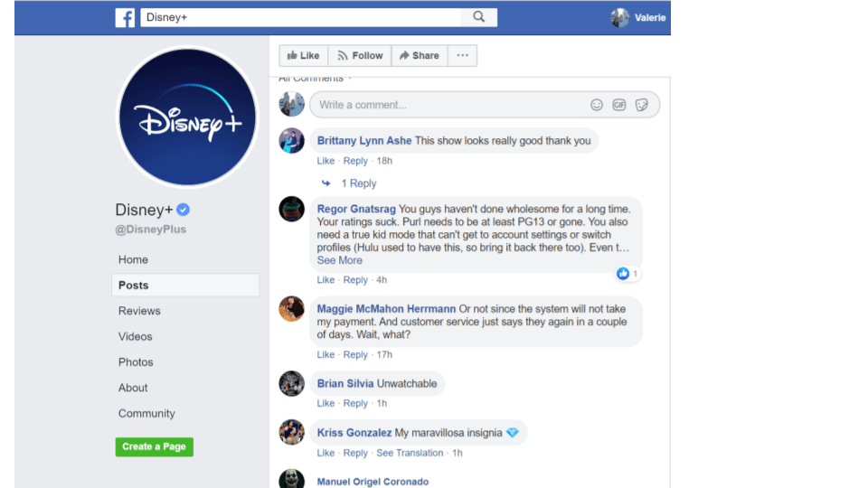The image size is (868, 488).
Task: Open the three-dots more options menu
Action: pyautogui.click(x=462, y=55)
